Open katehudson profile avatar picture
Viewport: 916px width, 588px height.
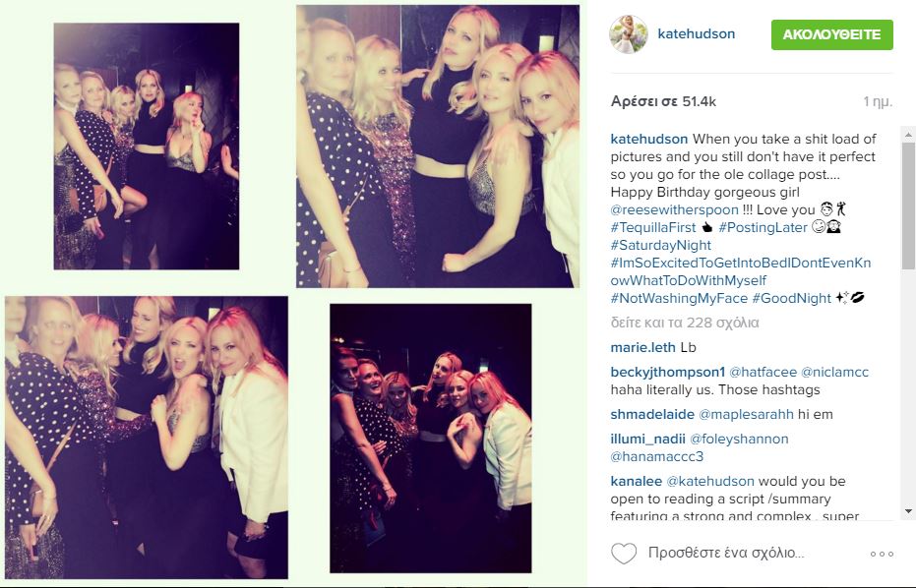tap(629, 34)
